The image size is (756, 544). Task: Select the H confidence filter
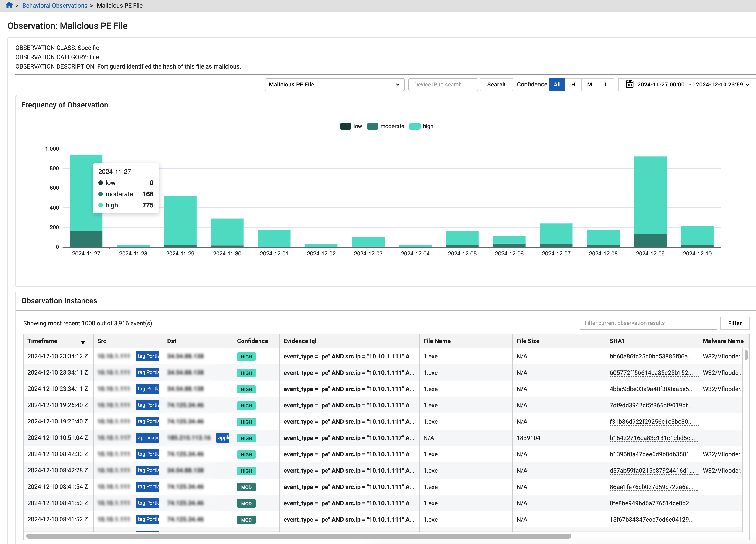[x=573, y=84]
